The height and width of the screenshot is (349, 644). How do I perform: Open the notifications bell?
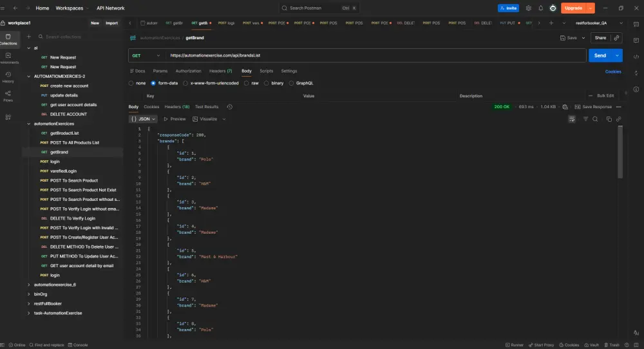click(540, 8)
